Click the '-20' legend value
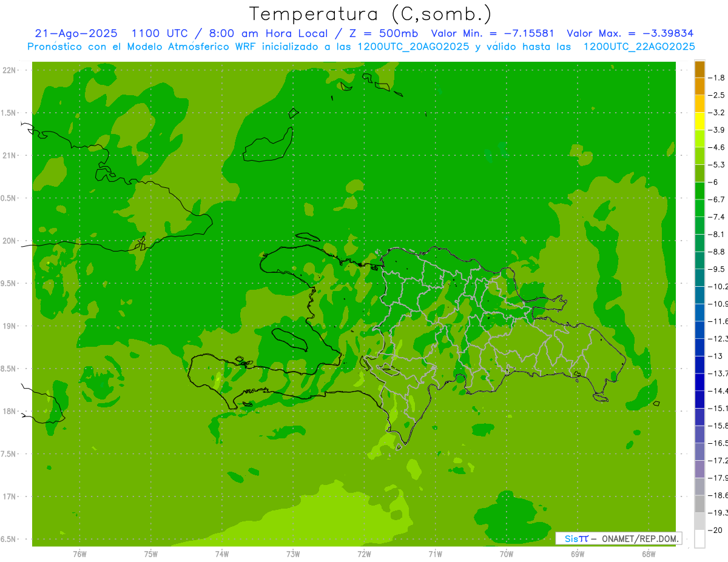 pyautogui.click(x=715, y=530)
